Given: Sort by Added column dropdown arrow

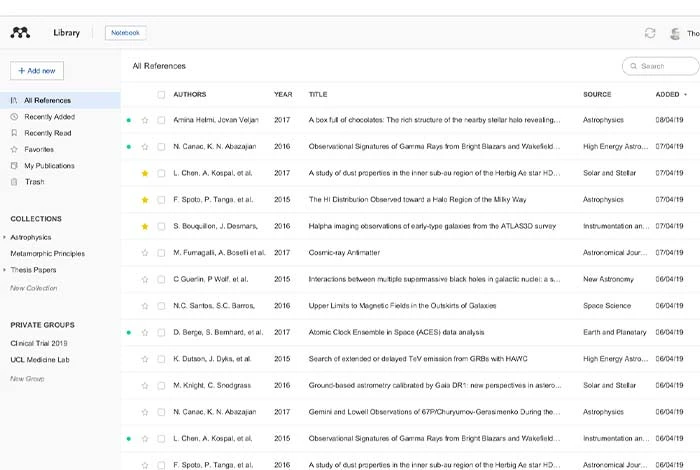Looking at the screenshot, I should (x=686, y=95).
